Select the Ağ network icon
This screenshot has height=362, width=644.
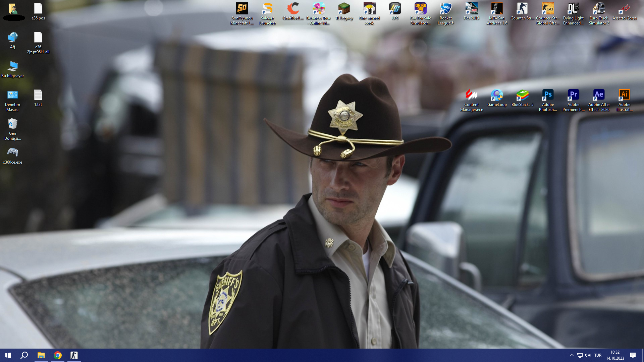[x=13, y=41]
